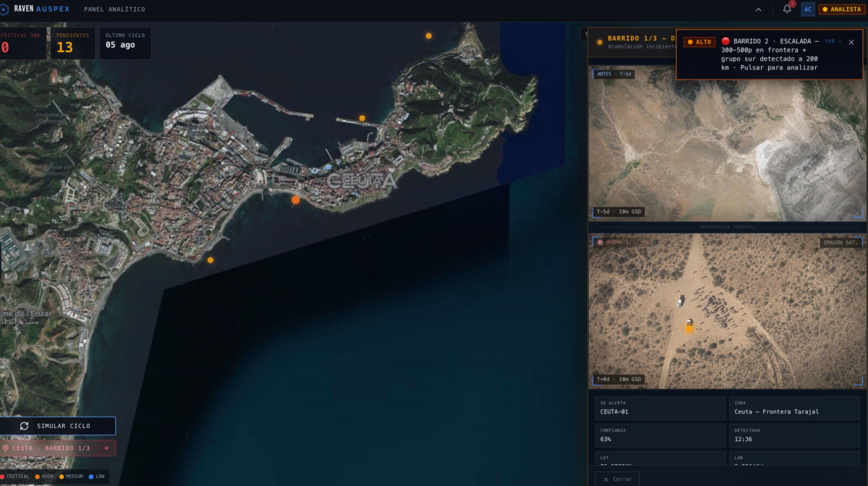Click the orange status dot beside BARRIDO 1/3

[x=600, y=42]
